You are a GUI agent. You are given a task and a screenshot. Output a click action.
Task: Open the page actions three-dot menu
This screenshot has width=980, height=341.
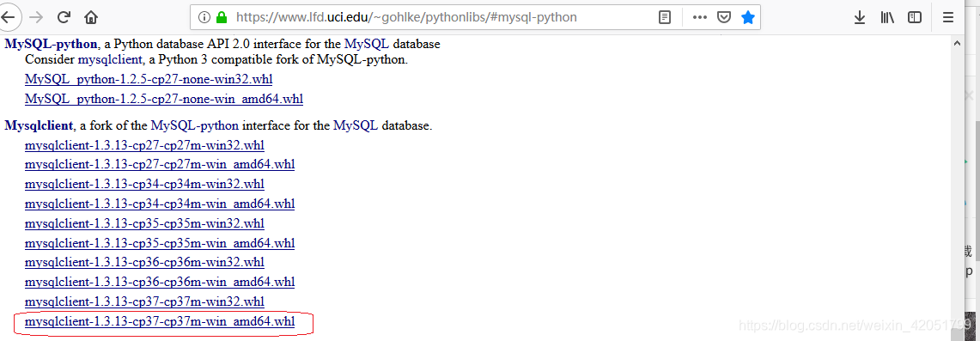click(700, 17)
